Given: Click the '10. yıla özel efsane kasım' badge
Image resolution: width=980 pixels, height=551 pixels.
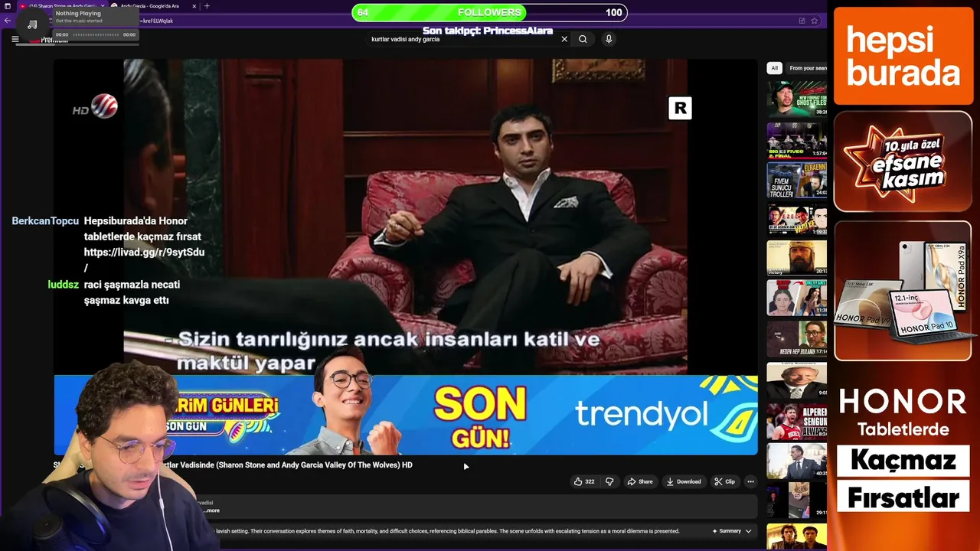Looking at the screenshot, I should click(903, 161).
